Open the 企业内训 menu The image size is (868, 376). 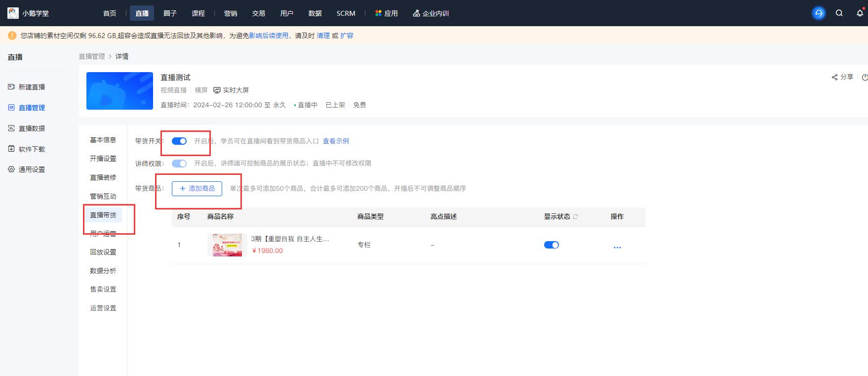431,13
